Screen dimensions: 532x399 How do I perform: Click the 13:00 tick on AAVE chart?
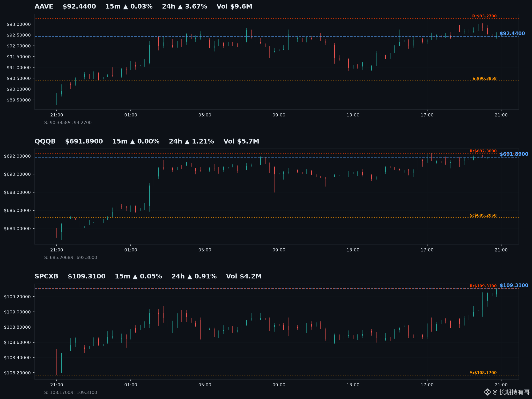(353, 115)
